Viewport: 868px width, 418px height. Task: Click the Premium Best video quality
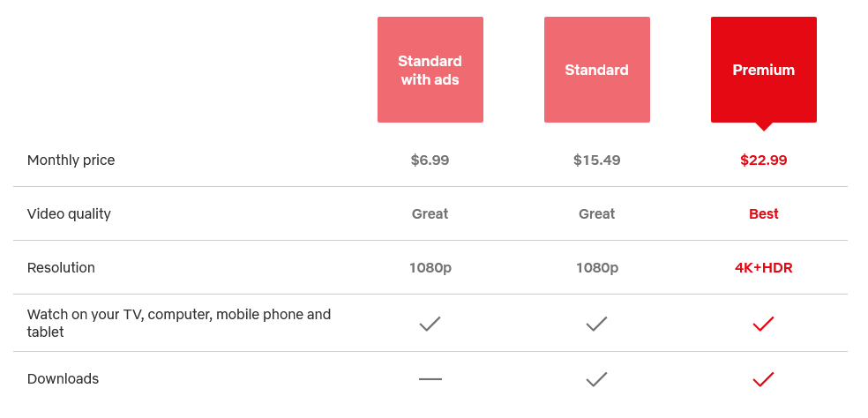(x=763, y=214)
